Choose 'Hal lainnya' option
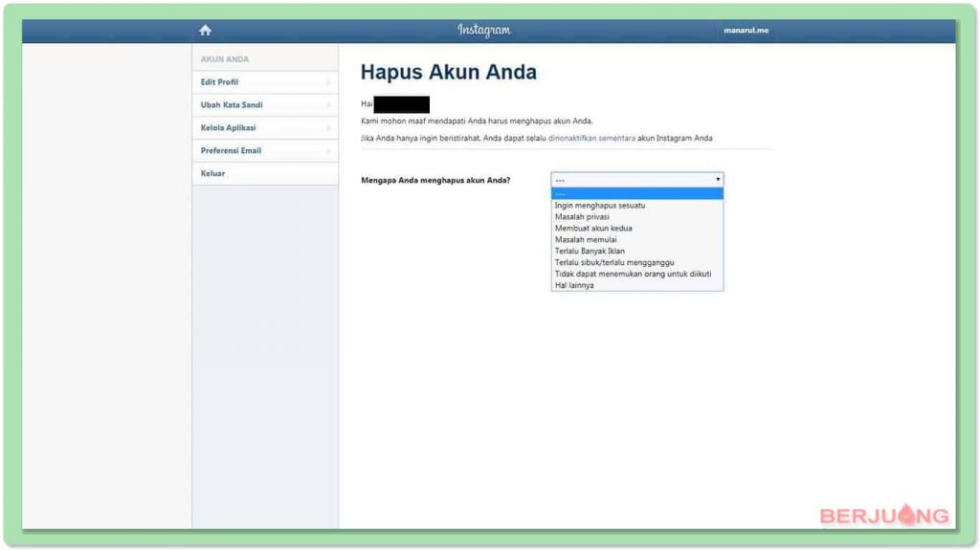Image resolution: width=980 pixels, height=551 pixels. coord(636,285)
